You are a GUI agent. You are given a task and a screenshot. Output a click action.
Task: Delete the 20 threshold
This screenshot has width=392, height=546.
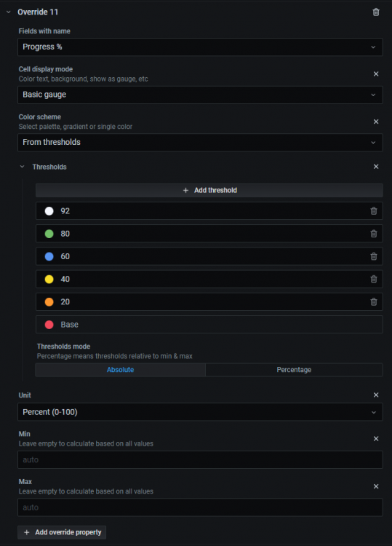point(374,302)
